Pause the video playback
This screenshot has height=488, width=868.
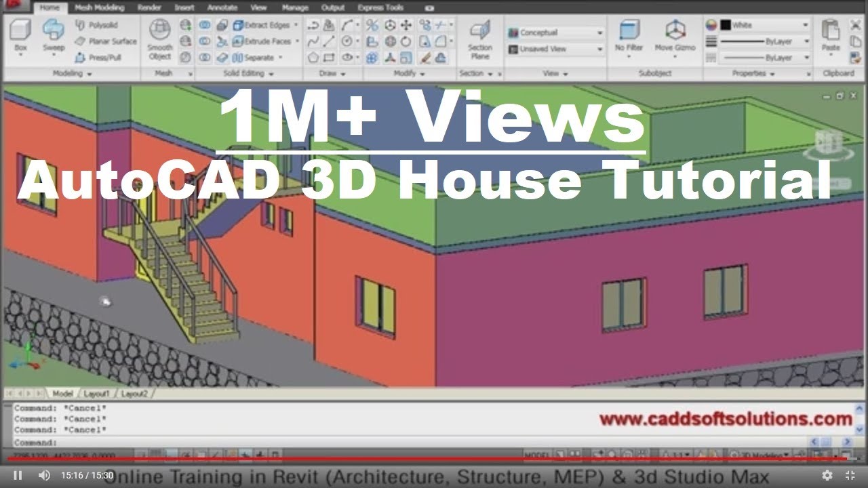click(18, 475)
